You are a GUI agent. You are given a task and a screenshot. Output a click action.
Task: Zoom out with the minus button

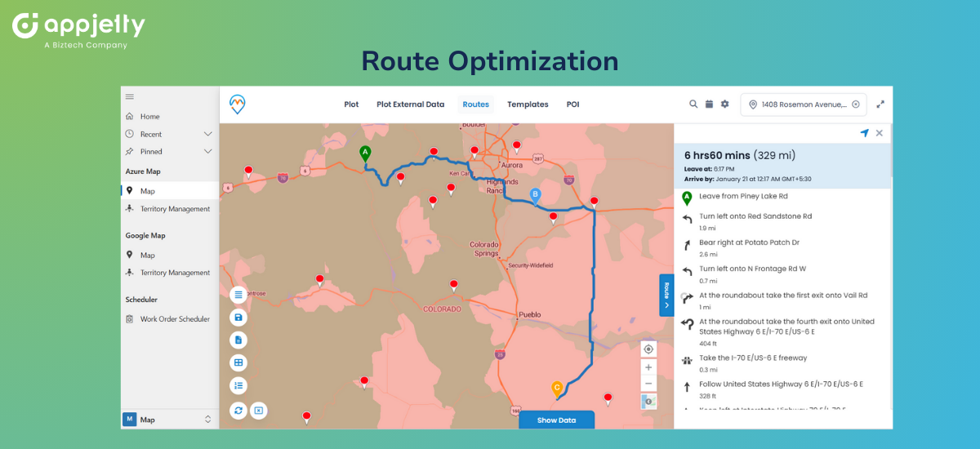pos(648,384)
